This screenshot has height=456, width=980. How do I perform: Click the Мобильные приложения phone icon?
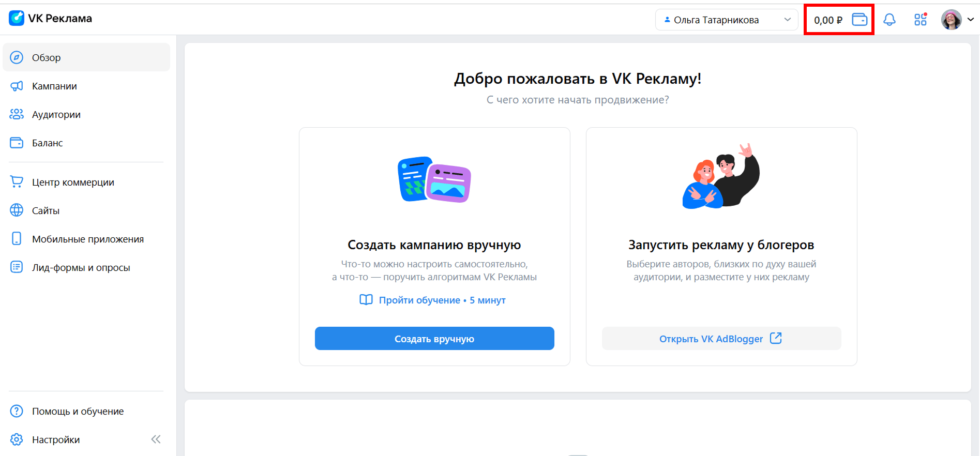[x=17, y=239]
